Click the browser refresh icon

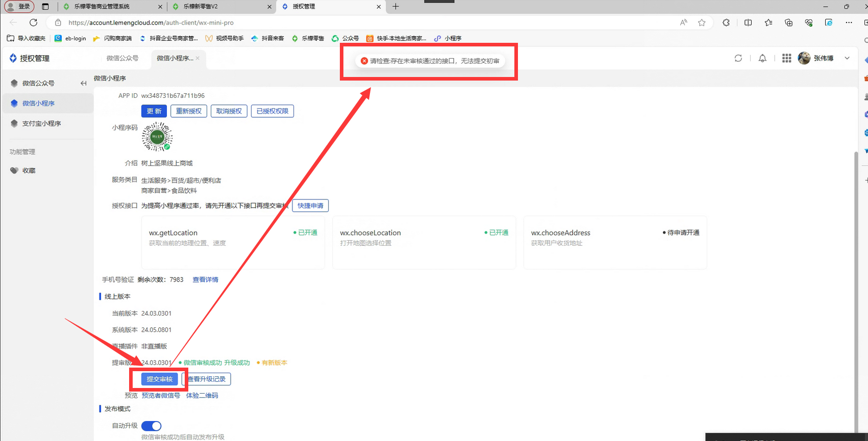pyautogui.click(x=33, y=22)
